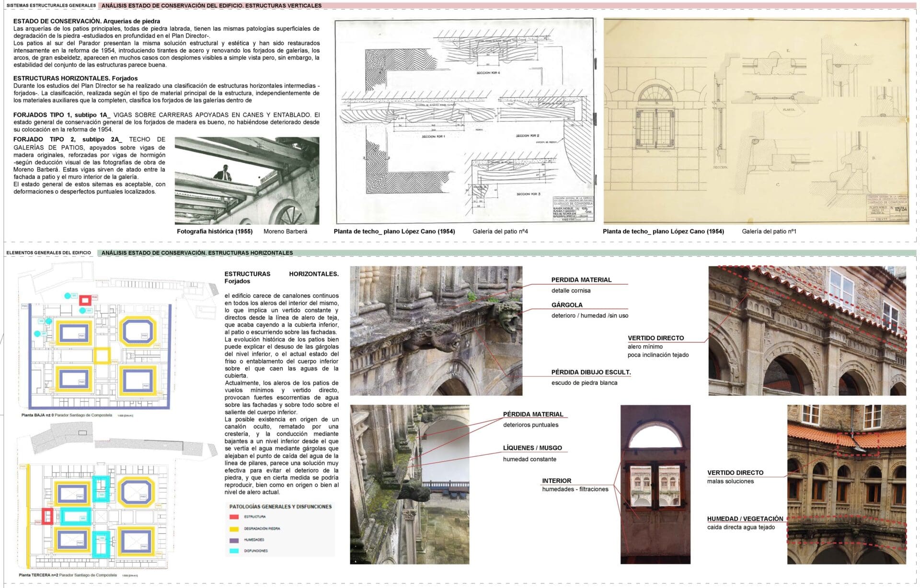Click the cyan DISFUNCIONES legend swatch
The height and width of the screenshot is (588, 920).
234,551
